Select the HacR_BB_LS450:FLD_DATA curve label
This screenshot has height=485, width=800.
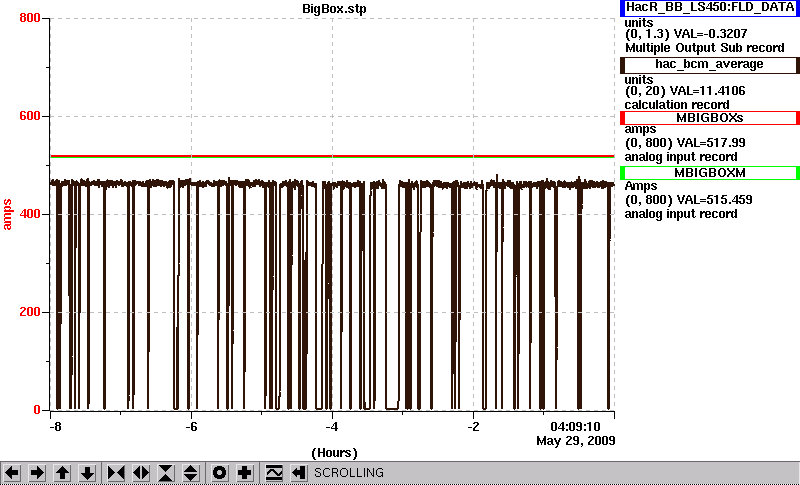710,8
